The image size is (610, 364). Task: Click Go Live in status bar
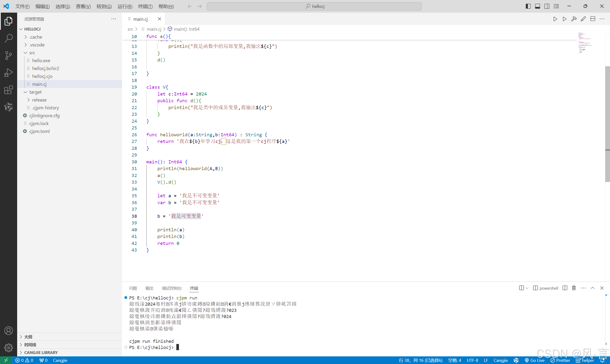535,360
